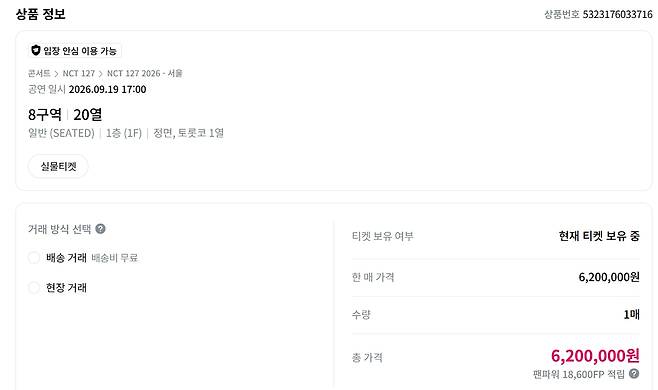Go to NCT 127 2026 - 서울 breadcrumb

click(145, 73)
